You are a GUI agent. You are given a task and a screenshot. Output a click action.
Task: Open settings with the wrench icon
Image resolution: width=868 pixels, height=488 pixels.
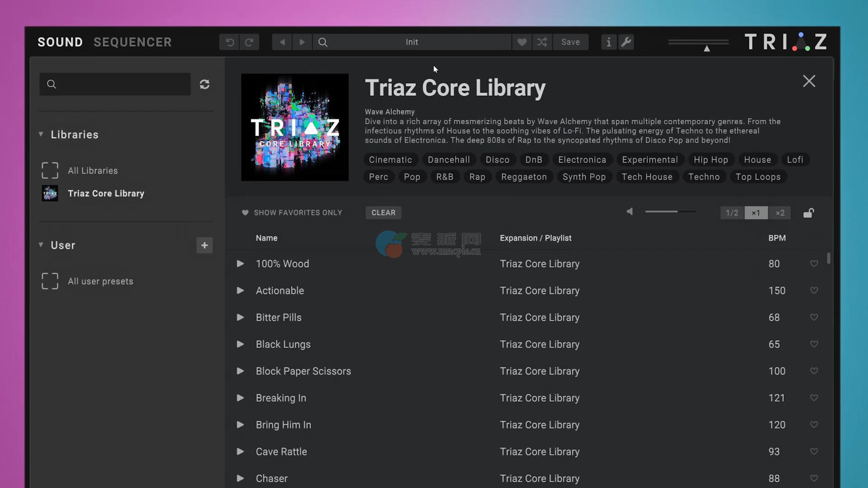pos(626,42)
